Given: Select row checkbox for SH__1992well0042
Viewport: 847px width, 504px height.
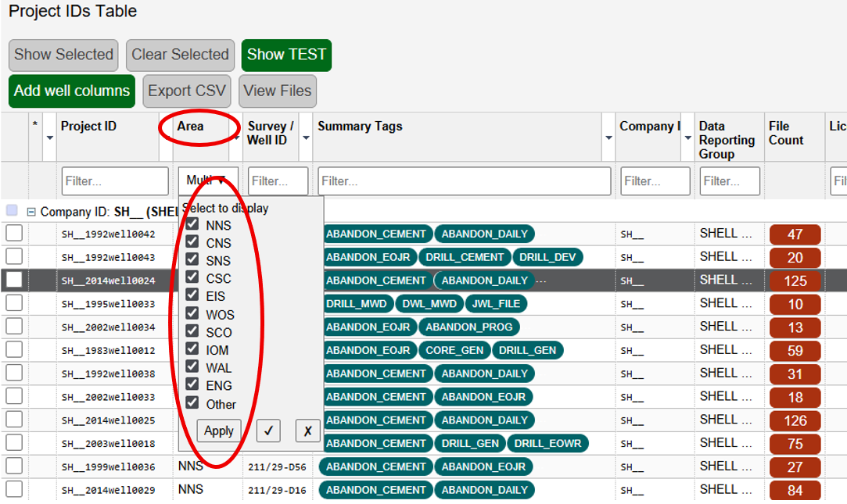Looking at the screenshot, I should (14, 234).
